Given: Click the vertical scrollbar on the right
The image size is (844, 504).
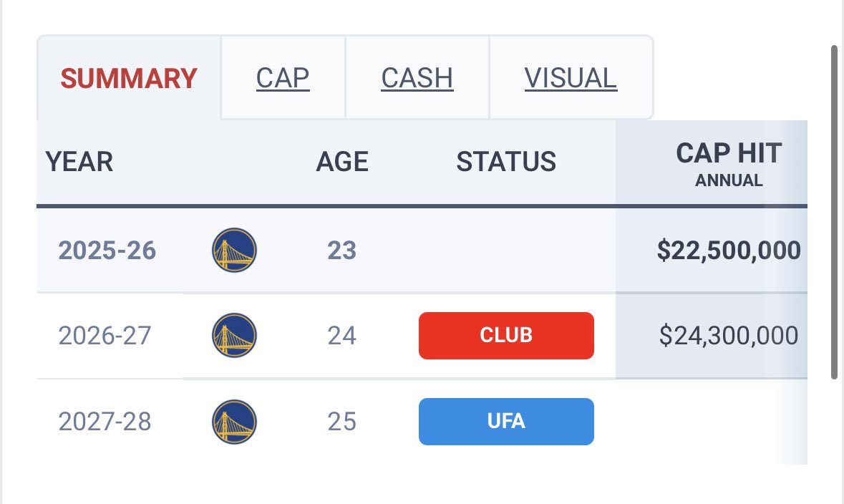Looking at the screenshot, I should pyautogui.click(x=834, y=212).
